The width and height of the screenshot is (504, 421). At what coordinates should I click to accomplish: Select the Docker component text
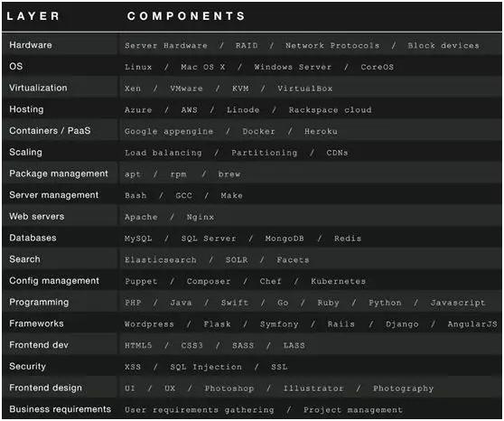click(258, 131)
